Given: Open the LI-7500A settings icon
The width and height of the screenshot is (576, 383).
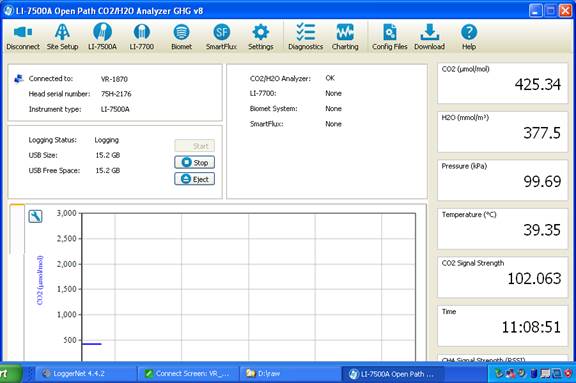Looking at the screenshot, I should point(102,37).
